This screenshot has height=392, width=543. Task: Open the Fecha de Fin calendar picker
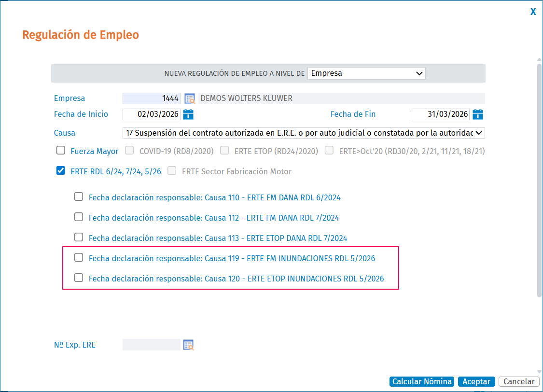(x=477, y=114)
